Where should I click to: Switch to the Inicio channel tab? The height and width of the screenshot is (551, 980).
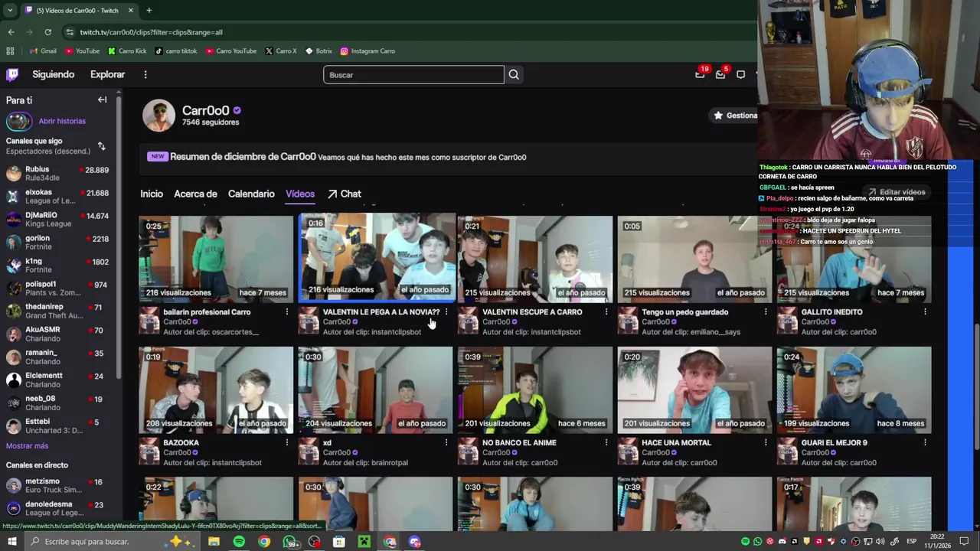coord(152,194)
